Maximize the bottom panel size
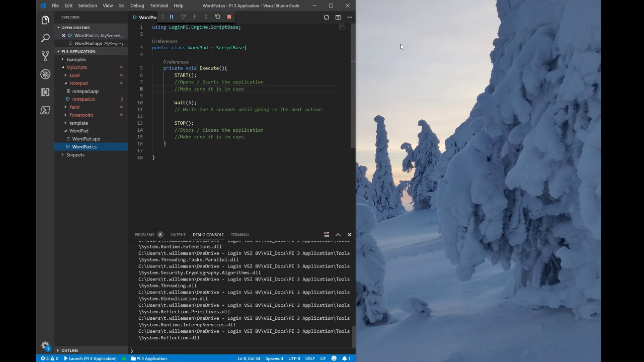Screen dimensions: 644x362 click(x=338, y=235)
